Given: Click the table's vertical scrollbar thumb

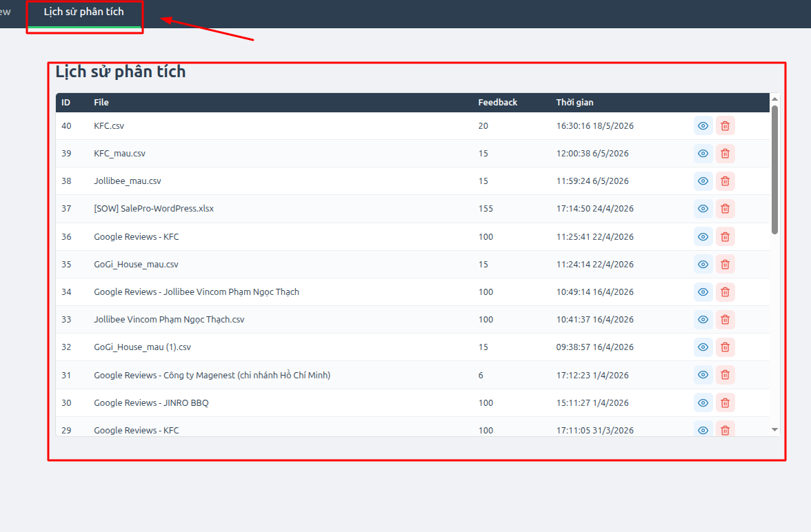Looking at the screenshot, I should click(774, 170).
